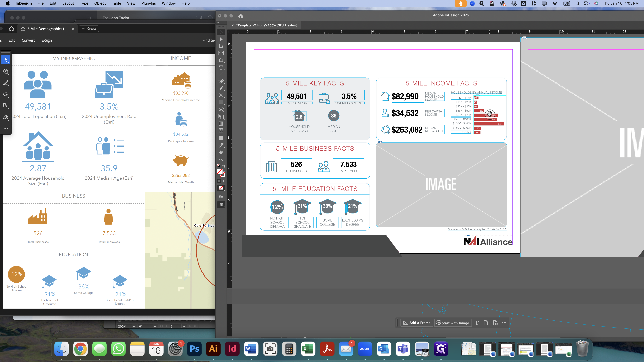Select the Direct Selection tool
The width and height of the screenshot is (644, 362).
[x=221, y=39]
